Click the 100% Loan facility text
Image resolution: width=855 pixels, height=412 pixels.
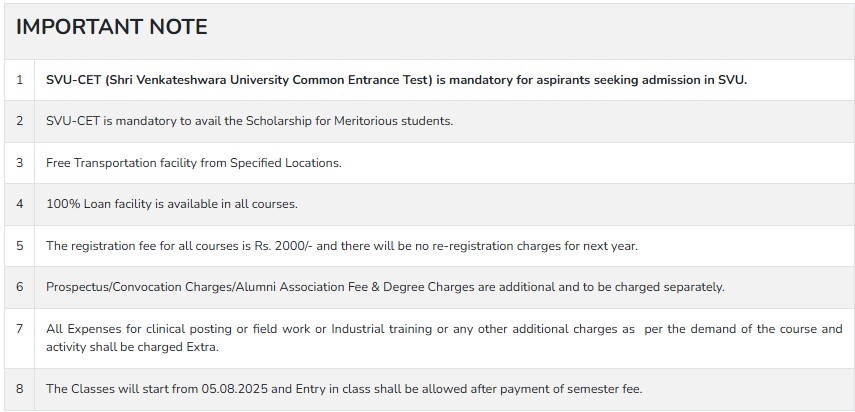pyautogui.click(x=172, y=204)
